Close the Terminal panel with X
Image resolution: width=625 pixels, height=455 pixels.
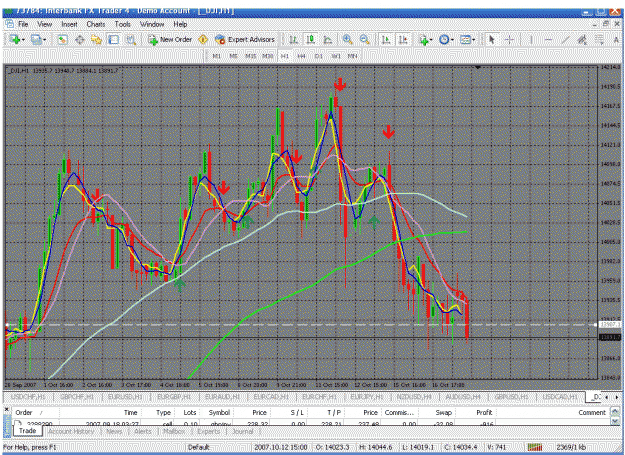6,410
